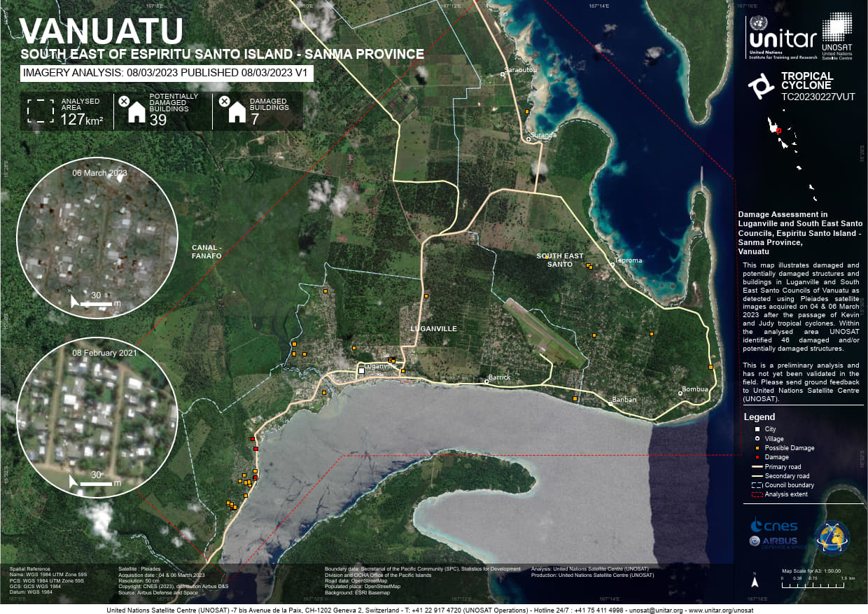Click the Luganville city square marker
The height and width of the screenshot is (614, 868).
361,370
